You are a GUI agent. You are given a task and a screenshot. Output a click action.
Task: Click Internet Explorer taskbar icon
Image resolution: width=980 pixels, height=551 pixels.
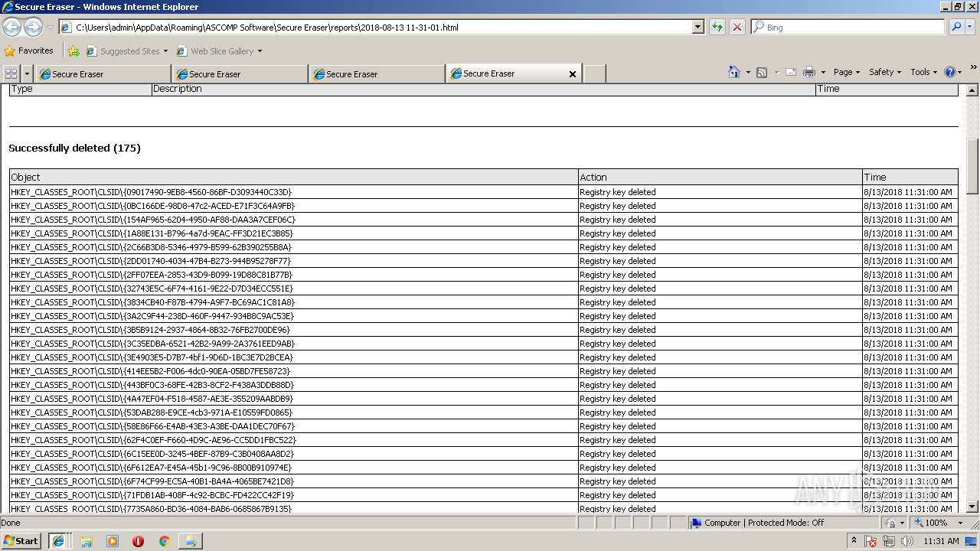pos(58,541)
